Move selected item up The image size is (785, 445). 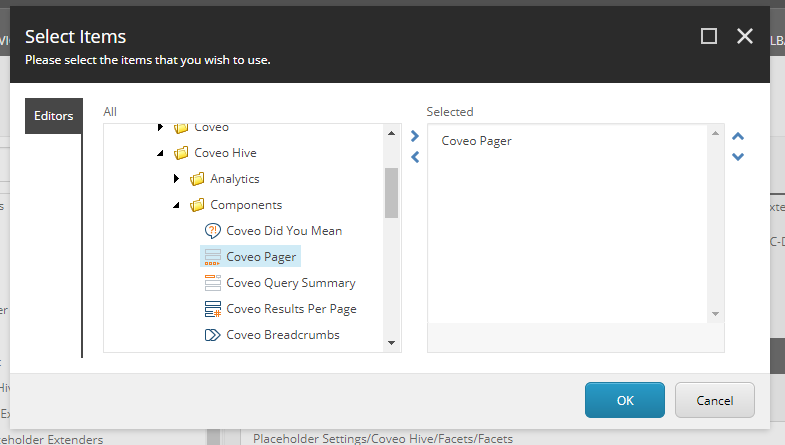(x=738, y=136)
